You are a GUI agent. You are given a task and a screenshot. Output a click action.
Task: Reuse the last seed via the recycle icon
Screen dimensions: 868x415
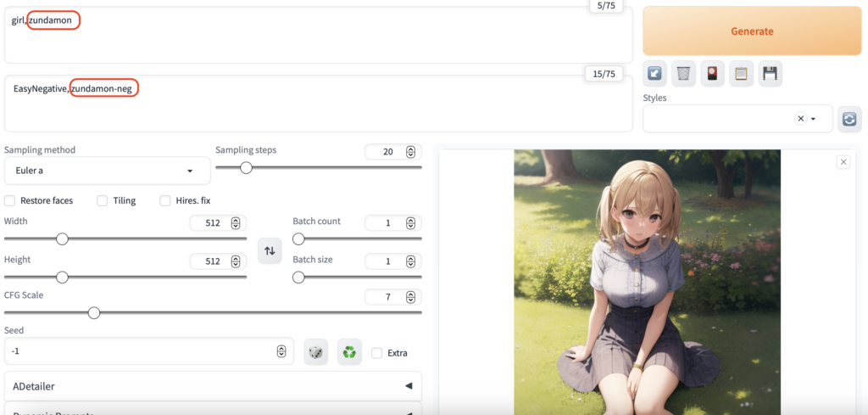click(x=349, y=352)
